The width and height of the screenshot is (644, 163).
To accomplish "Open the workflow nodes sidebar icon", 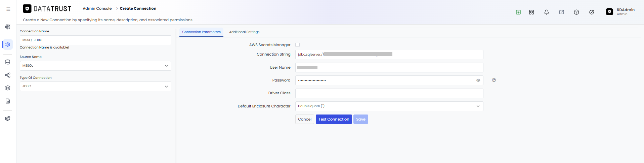I will tap(8, 75).
